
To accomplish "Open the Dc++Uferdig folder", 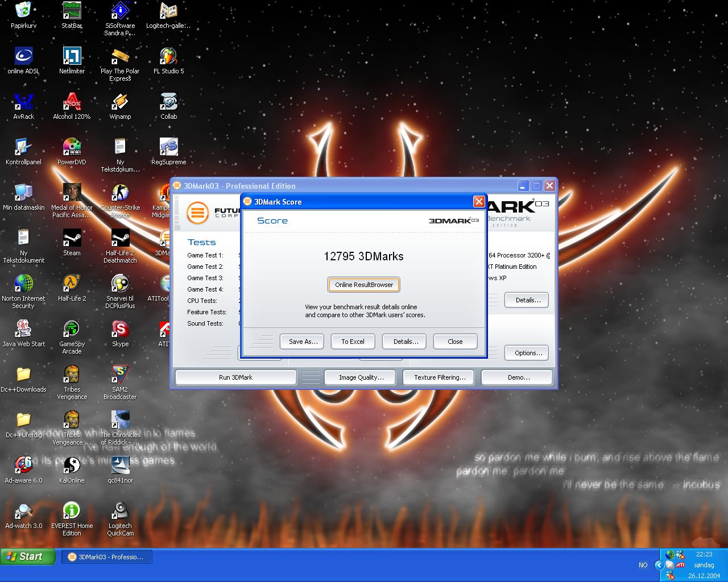I will [x=23, y=424].
